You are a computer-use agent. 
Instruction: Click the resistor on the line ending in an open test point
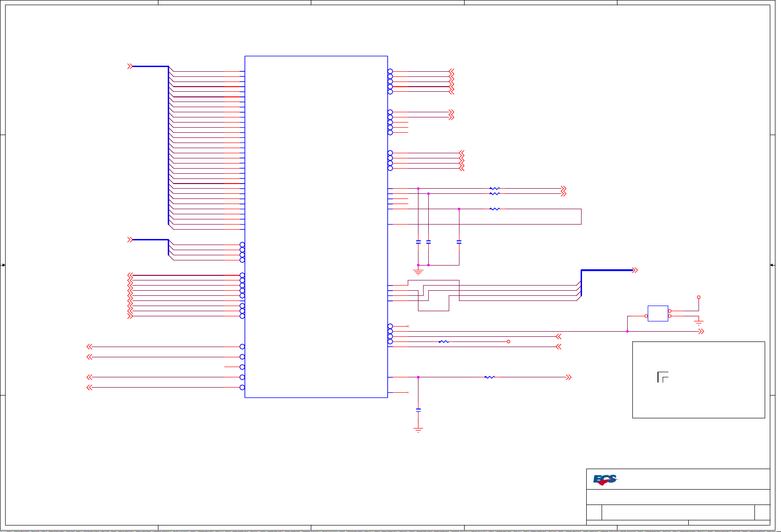tap(444, 341)
